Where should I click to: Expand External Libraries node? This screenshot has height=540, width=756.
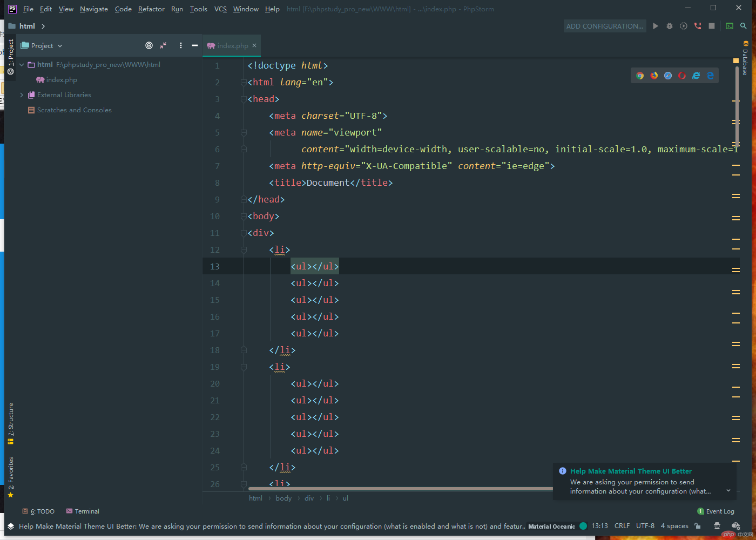pyautogui.click(x=22, y=95)
